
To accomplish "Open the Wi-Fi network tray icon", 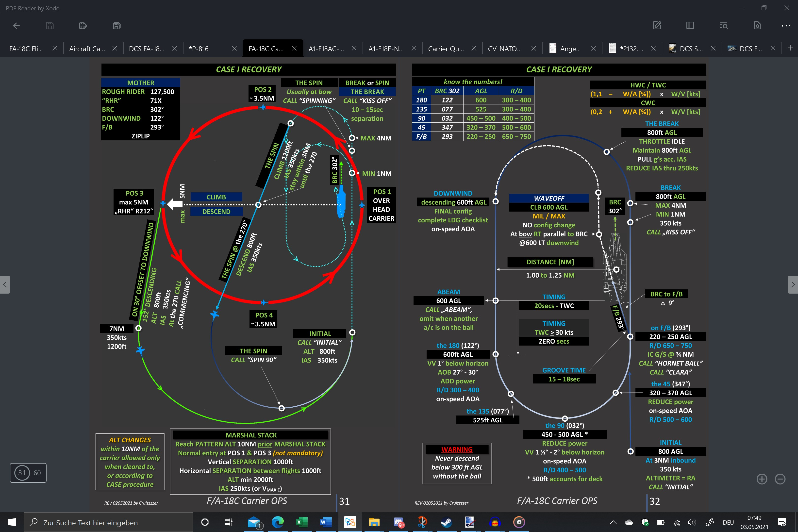I will coord(677,522).
